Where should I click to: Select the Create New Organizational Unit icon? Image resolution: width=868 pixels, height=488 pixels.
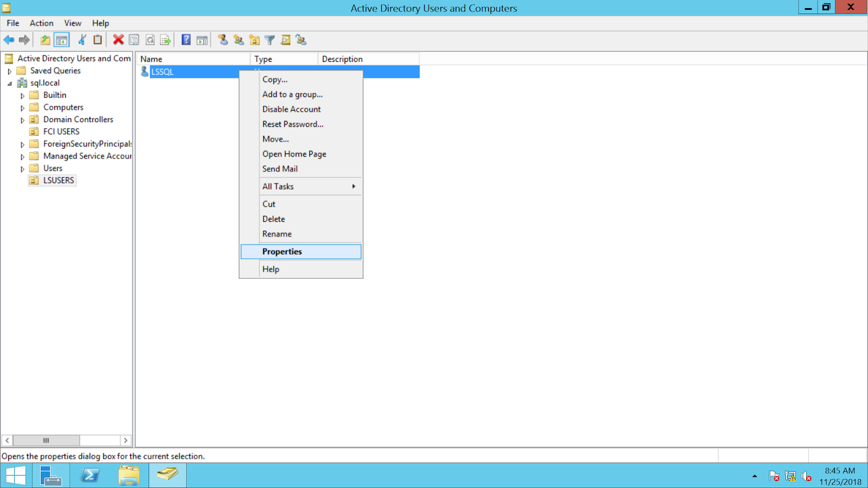click(x=253, y=40)
